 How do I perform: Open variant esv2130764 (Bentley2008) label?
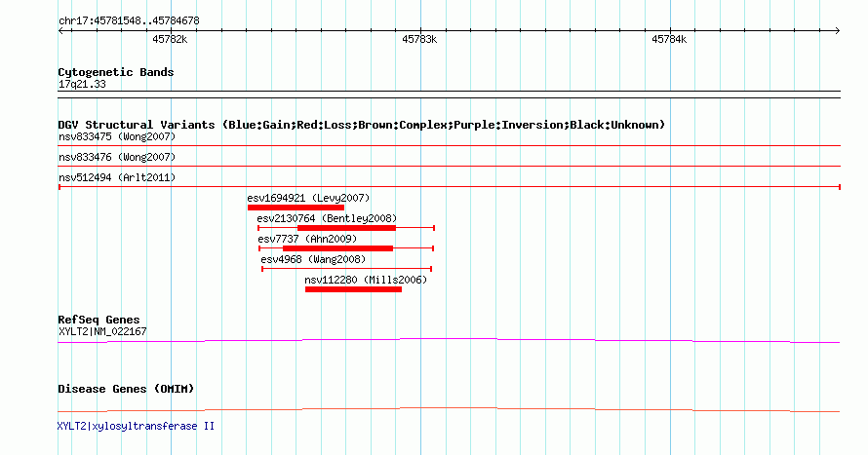point(327,218)
